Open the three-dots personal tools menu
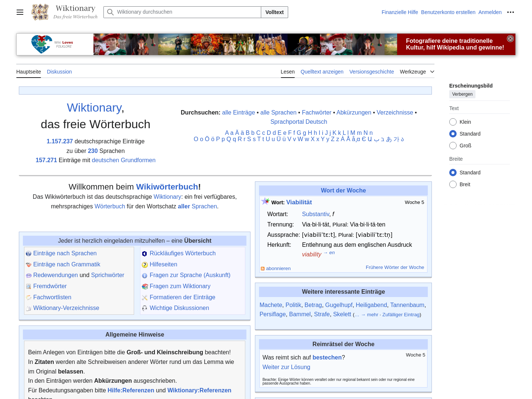532x399 pixels. [511, 12]
